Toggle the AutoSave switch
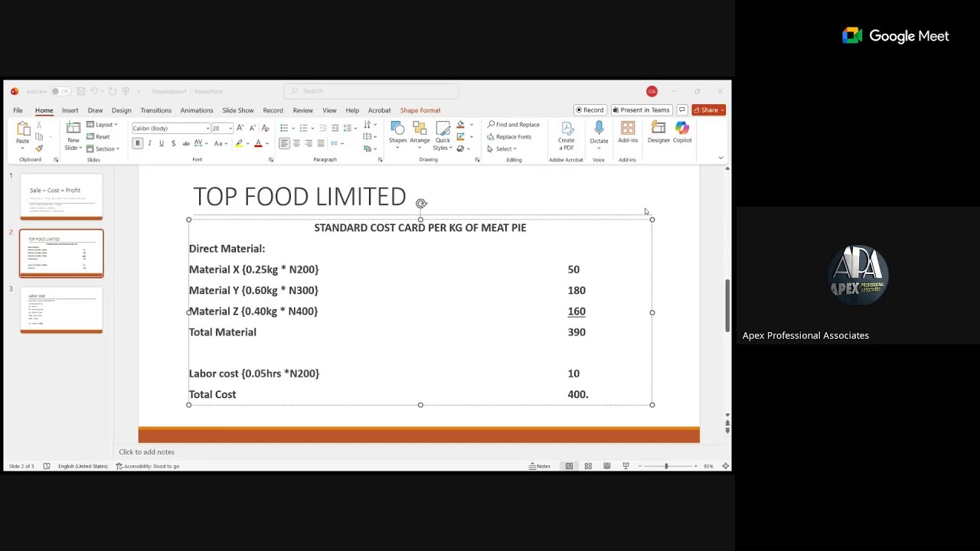Screen dimensions: 980x551 tap(60, 91)
